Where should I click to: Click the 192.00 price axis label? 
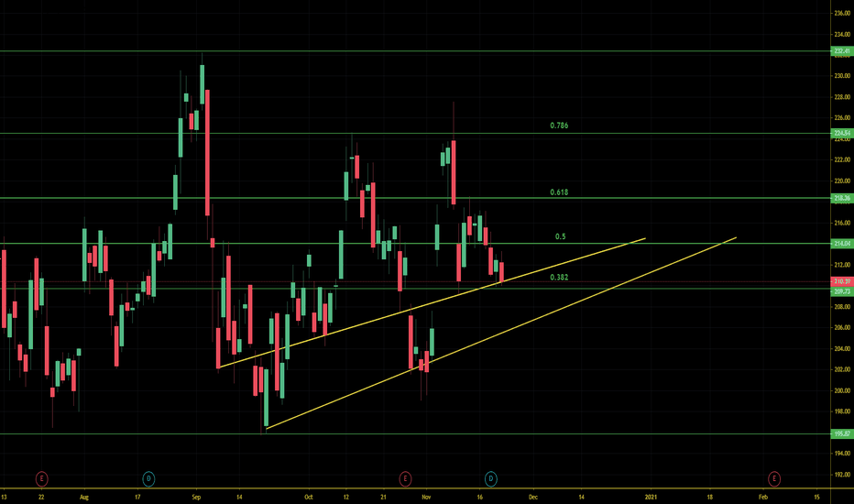[x=842, y=475]
